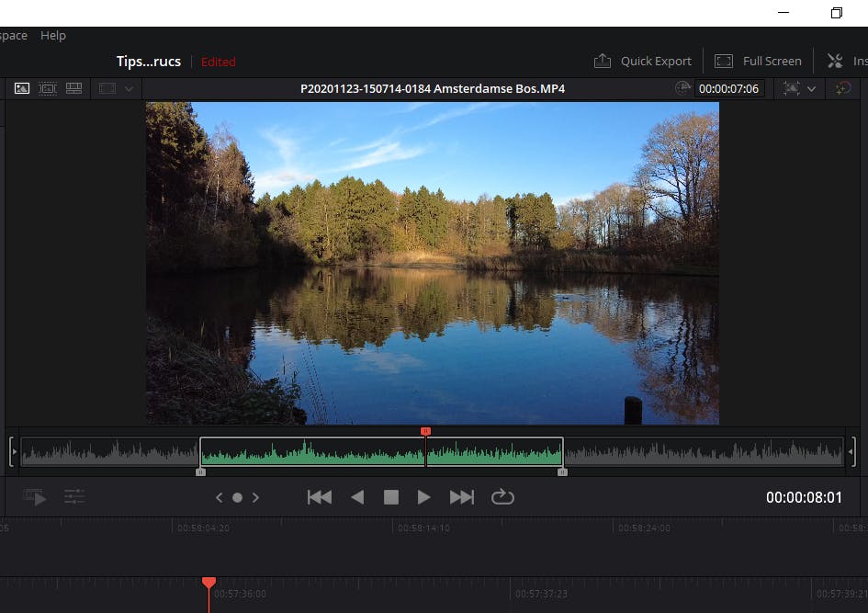This screenshot has height=613, width=868.
Task: Click the 00:00:07:06 duration timecode field
Action: coord(728,88)
